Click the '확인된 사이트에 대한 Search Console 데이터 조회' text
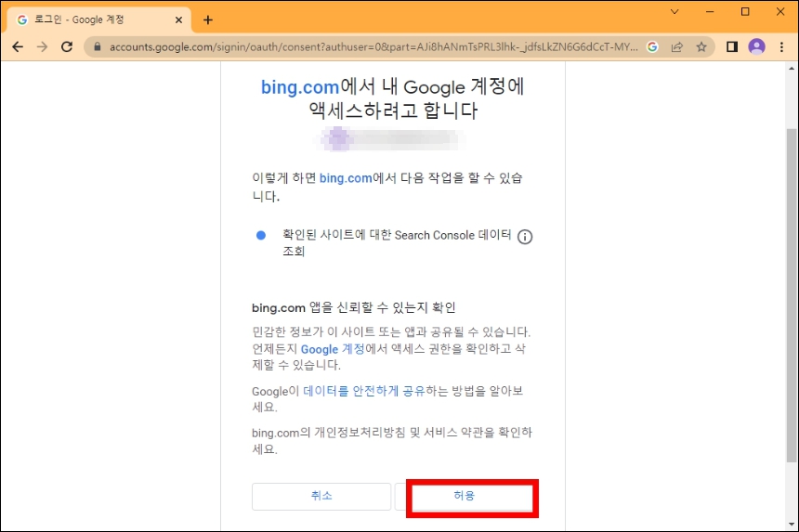This screenshot has height=532, width=799. (x=397, y=243)
